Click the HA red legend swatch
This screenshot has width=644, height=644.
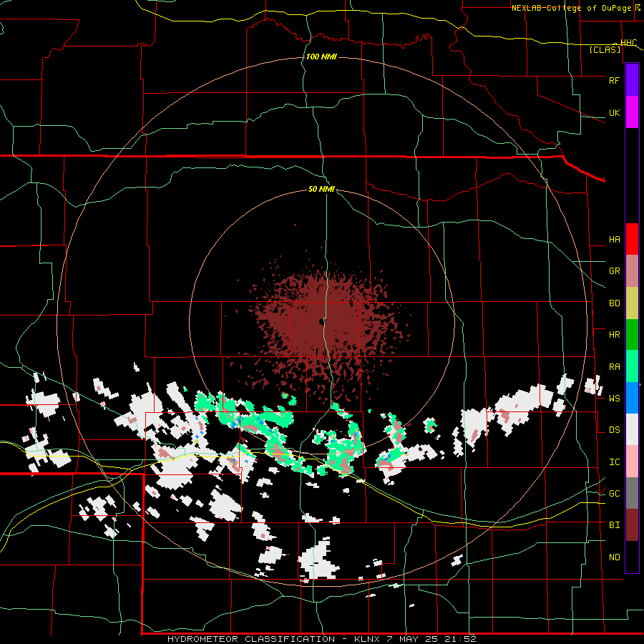coord(632,239)
